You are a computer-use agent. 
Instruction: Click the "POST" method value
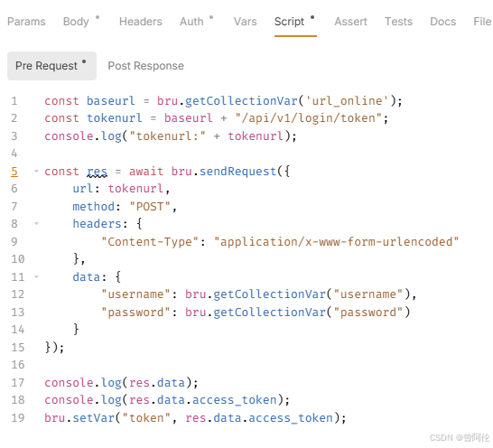pyautogui.click(x=150, y=207)
